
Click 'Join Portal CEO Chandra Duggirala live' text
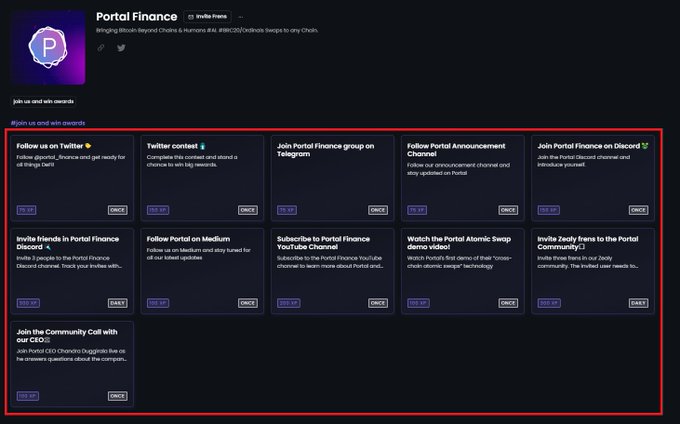coord(72,355)
